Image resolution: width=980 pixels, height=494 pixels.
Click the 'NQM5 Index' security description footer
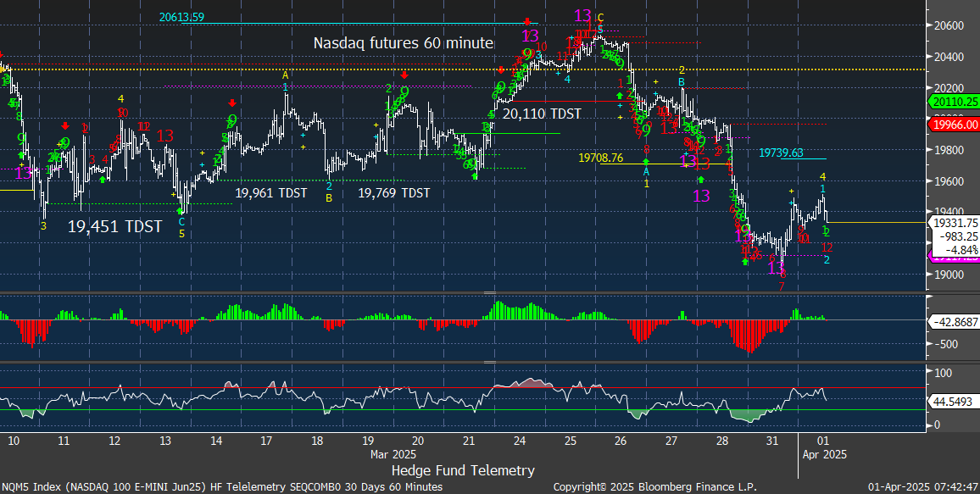point(222,486)
